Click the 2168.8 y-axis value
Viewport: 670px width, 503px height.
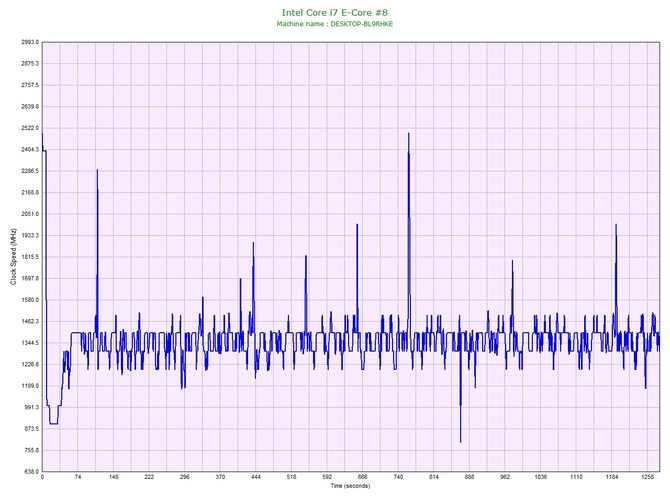[30, 193]
